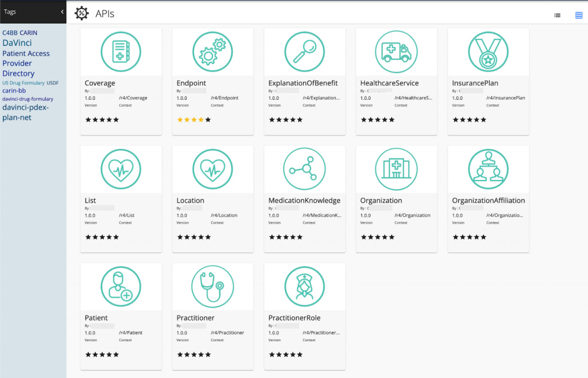Click the Coverage star rating
The height and width of the screenshot is (378, 588).
(x=102, y=119)
